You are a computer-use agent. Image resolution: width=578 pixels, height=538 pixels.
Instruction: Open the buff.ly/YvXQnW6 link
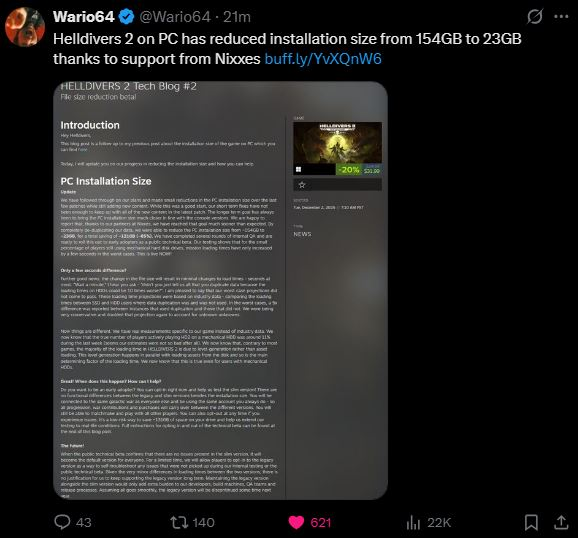click(x=323, y=59)
